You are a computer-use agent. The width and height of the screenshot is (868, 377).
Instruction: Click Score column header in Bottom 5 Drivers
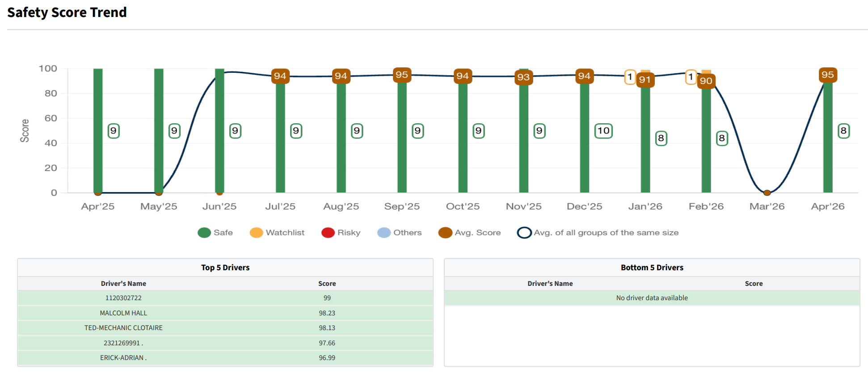click(754, 284)
